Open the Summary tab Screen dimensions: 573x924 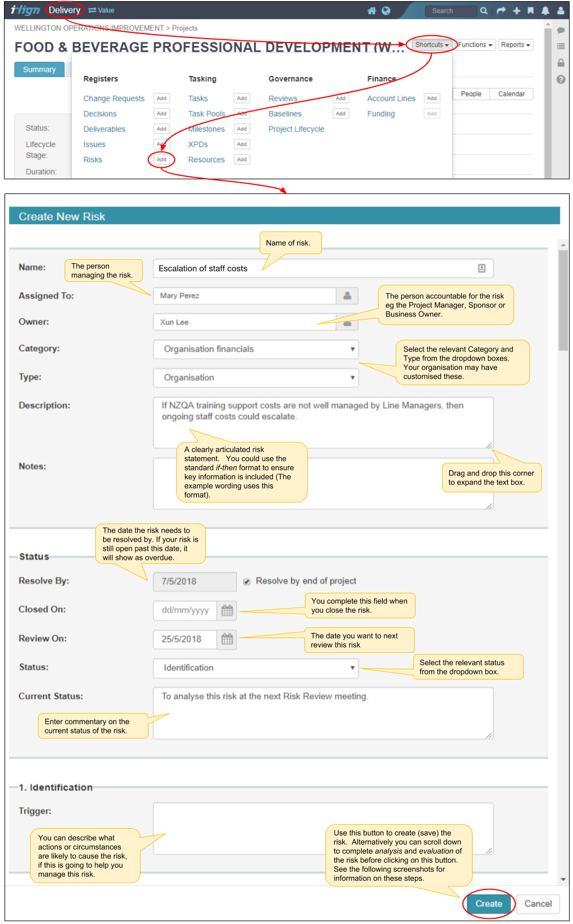coord(39,69)
